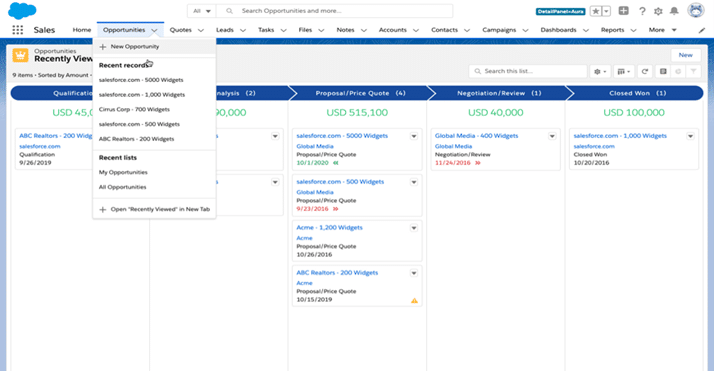Open the global actions plus icon

click(x=624, y=11)
